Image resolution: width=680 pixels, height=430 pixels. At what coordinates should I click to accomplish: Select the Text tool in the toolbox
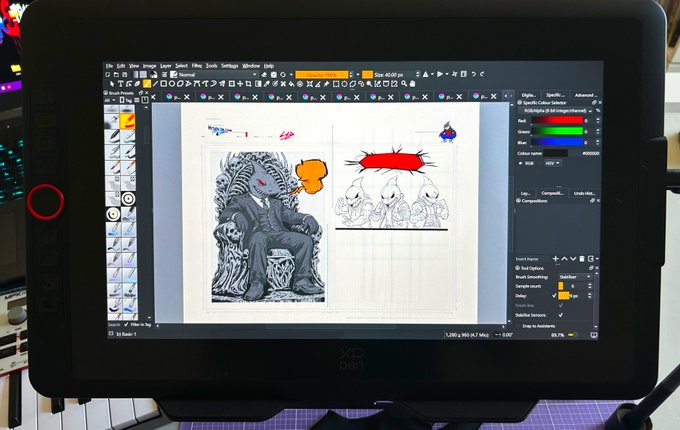pyautogui.click(x=121, y=84)
